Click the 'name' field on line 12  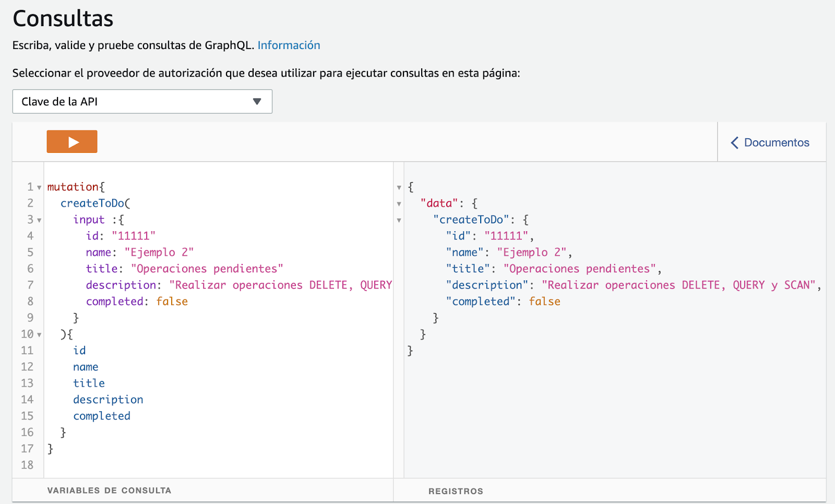coord(86,367)
